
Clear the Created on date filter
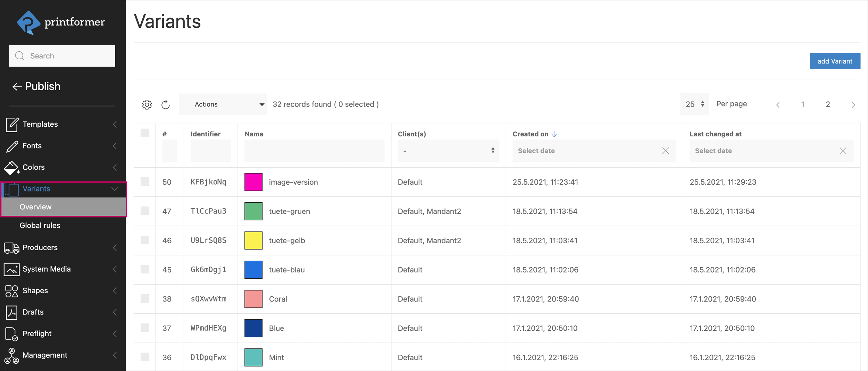pyautogui.click(x=665, y=151)
